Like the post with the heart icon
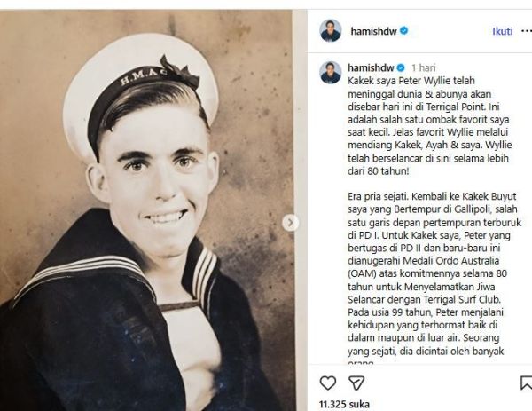This screenshot has width=532, height=411. click(x=328, y=383)
